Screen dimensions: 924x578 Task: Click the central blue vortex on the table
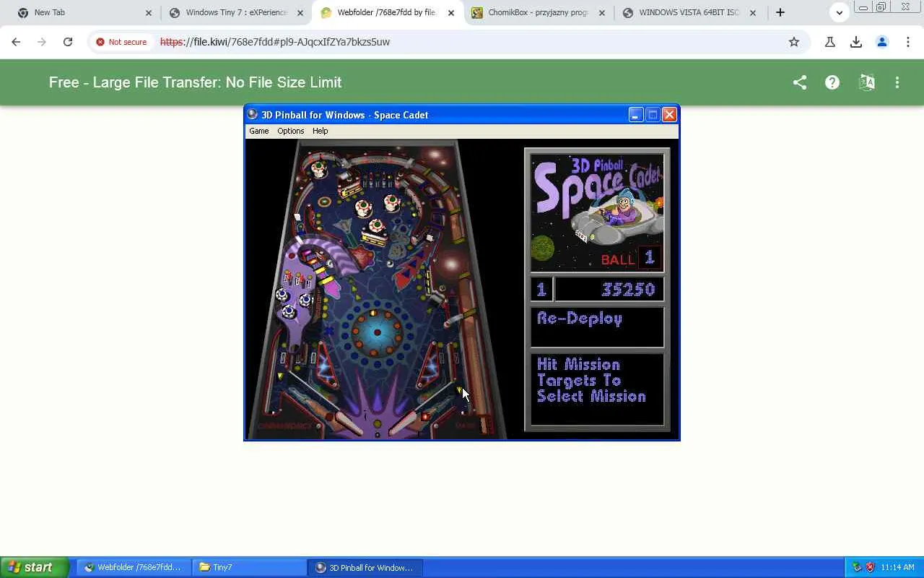(376, 332)
